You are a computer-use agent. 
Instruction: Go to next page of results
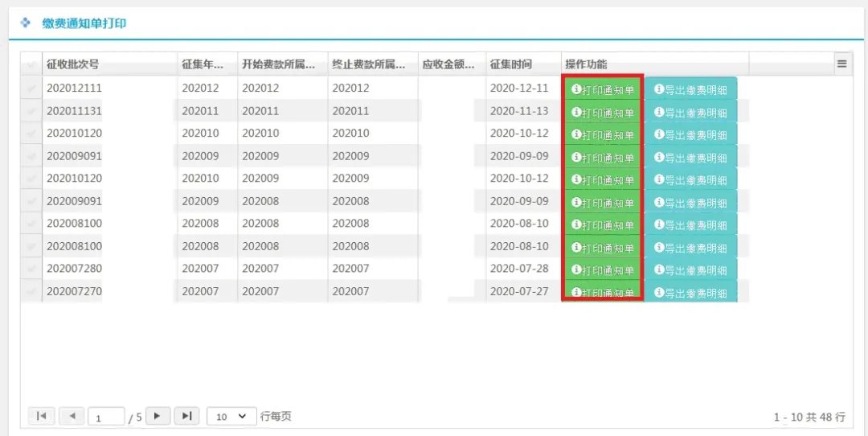tap(158, 416)
